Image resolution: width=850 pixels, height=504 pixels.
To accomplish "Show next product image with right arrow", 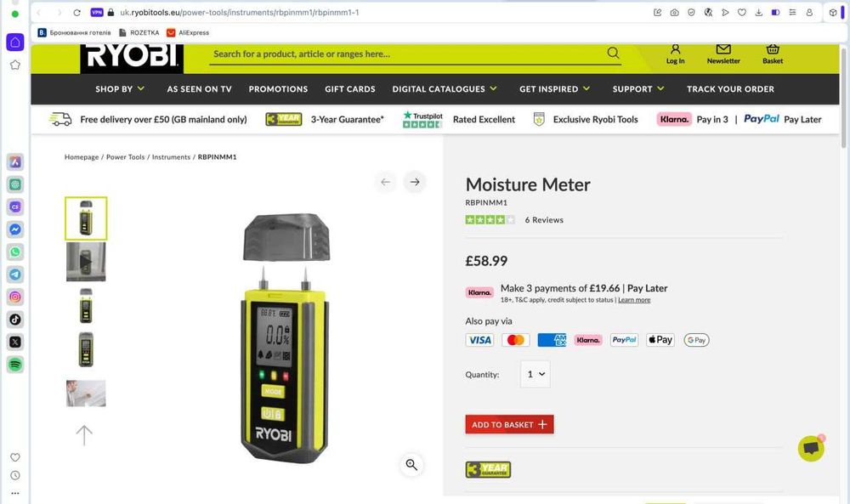I will [415, 182].
